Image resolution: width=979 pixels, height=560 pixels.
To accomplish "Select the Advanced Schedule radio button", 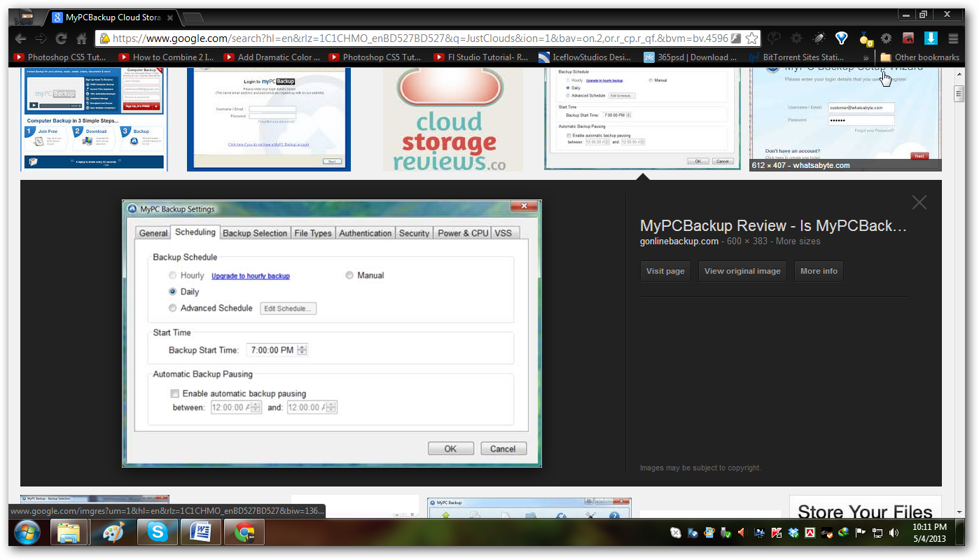I will click(173, 308).
